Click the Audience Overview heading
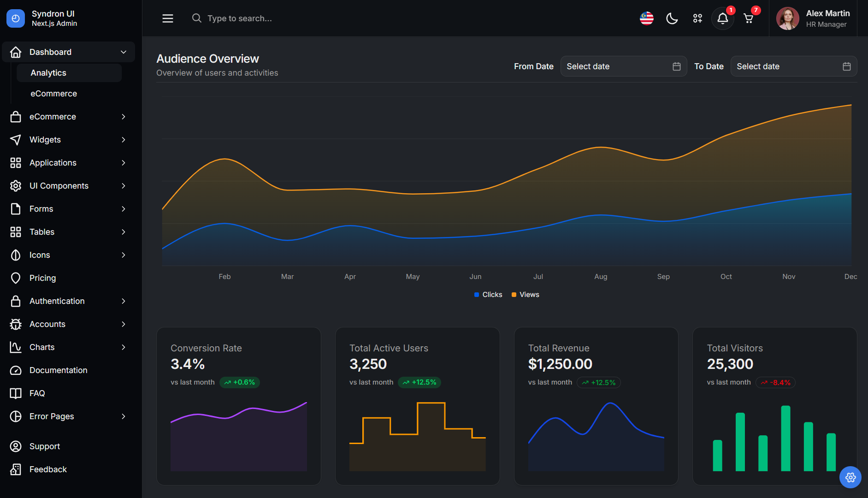The image size is (868, 498). pyautogui.click(x=207, y=59)
